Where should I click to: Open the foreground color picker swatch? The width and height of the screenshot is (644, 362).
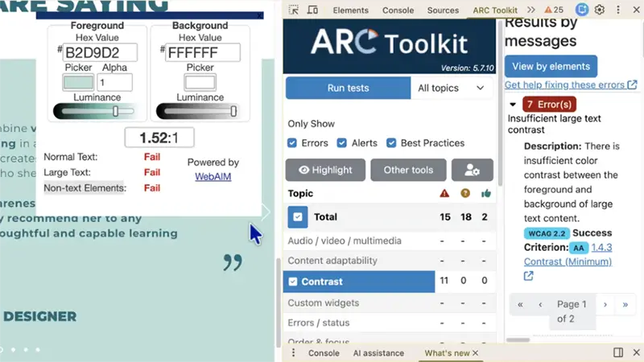tap(78, 82)
